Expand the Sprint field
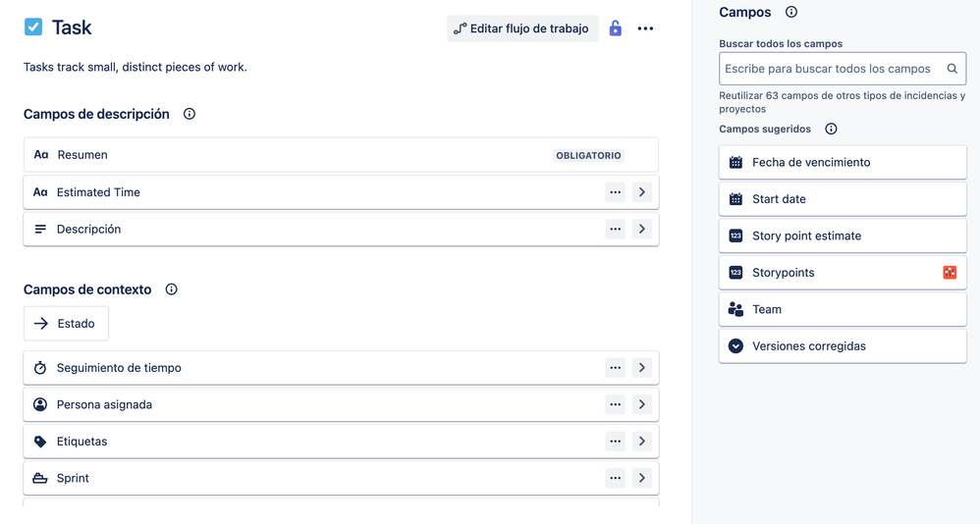 coord(642,479)
